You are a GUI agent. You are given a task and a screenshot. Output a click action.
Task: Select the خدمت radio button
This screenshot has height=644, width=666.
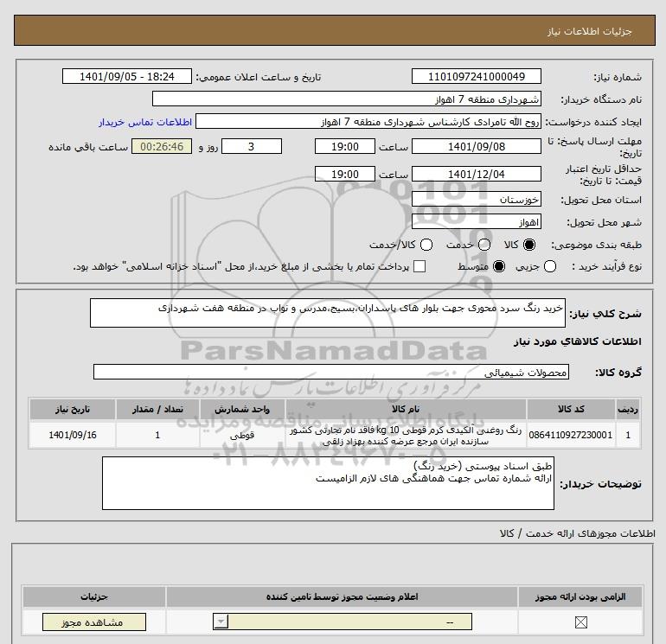[484, 245]
